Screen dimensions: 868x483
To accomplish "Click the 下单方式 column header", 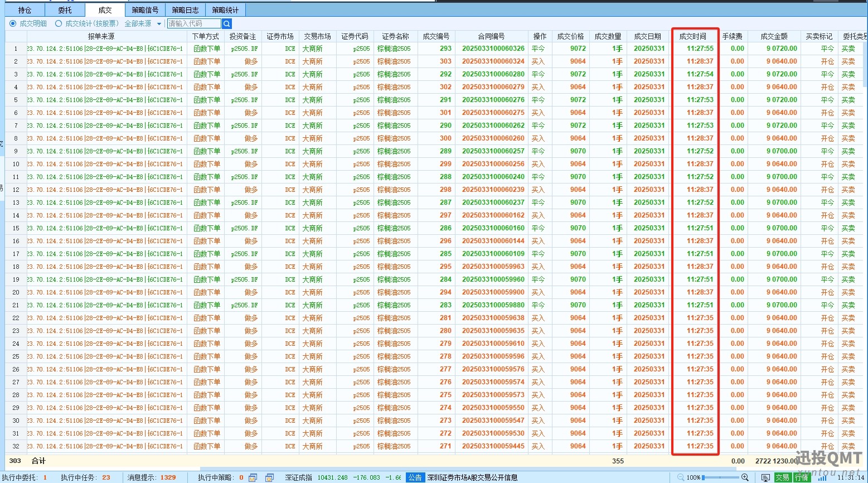I will (206, 36).
